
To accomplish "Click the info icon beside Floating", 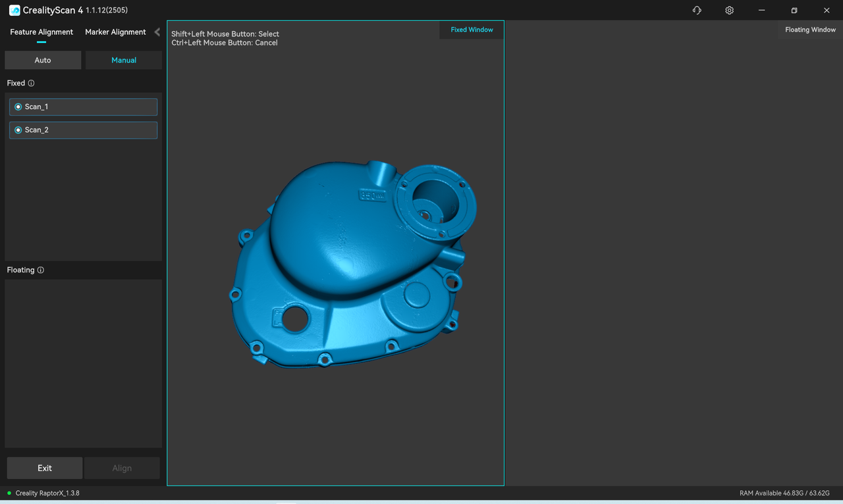I will [x=41, y=270].
